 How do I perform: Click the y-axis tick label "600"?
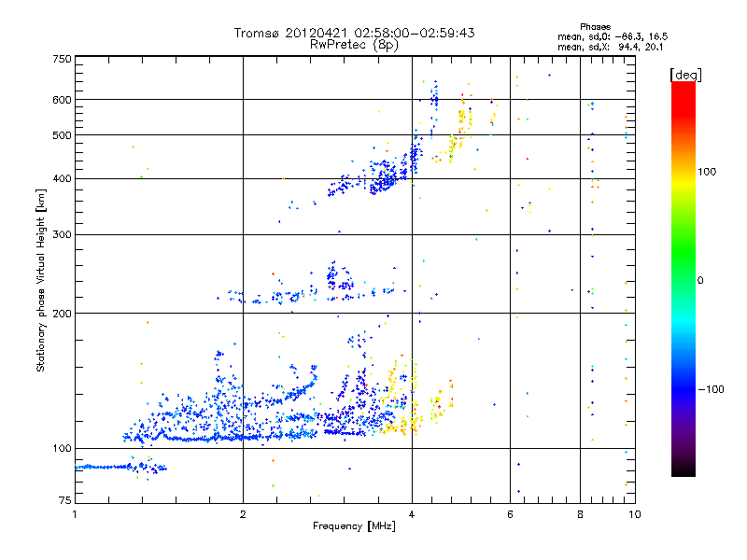click(62, 100)
